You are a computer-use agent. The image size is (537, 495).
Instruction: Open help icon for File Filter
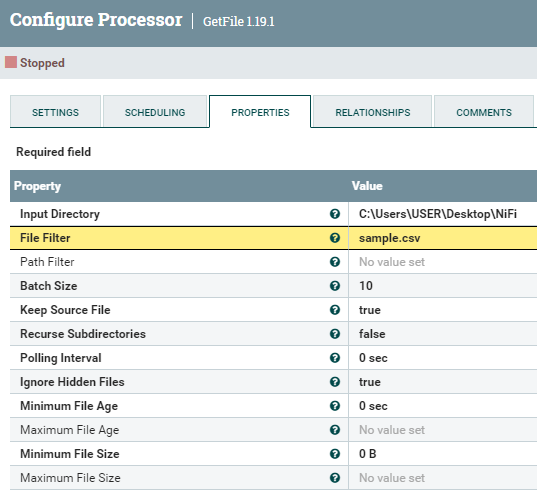(335, 238)
